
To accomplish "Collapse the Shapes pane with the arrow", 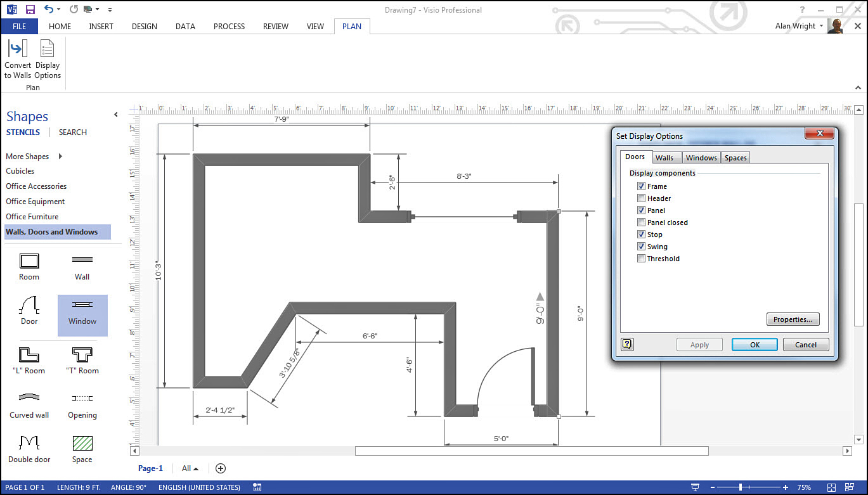I will (x=115, y=115).
